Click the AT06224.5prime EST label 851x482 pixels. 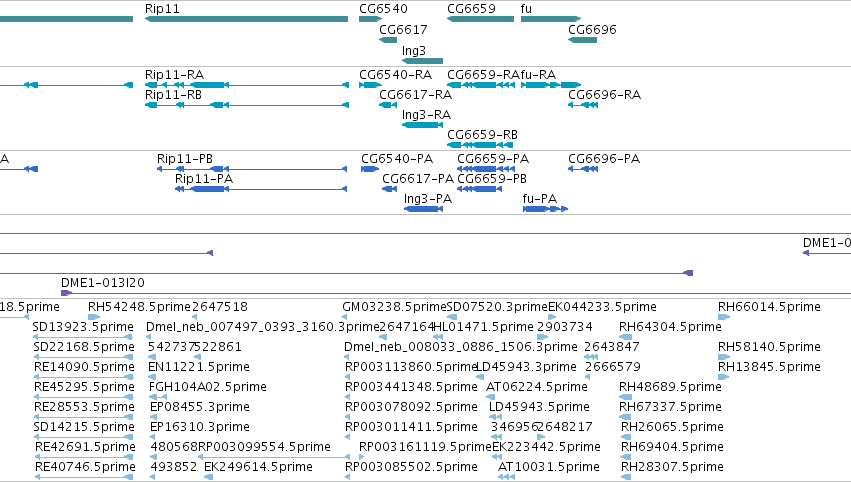(537, 387)
